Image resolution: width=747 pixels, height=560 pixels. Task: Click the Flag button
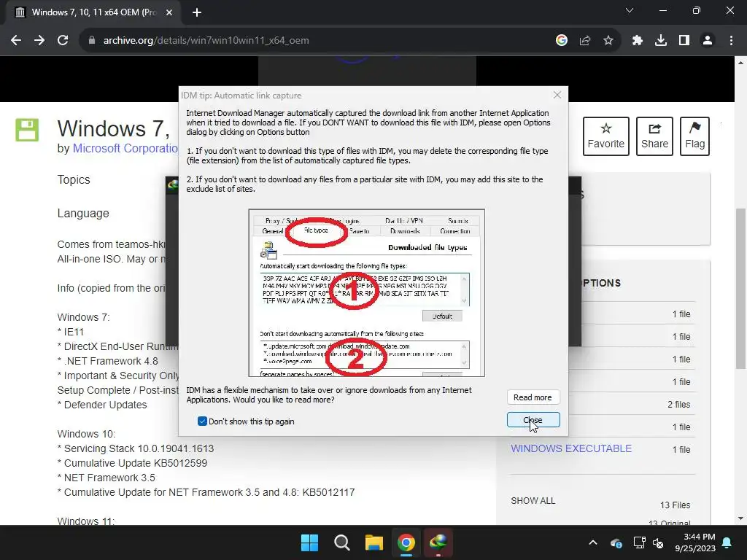point(695,136)
